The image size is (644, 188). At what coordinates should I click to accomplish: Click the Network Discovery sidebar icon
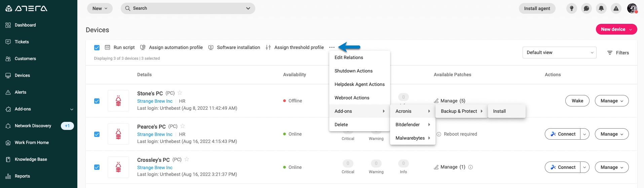(8, 126)
